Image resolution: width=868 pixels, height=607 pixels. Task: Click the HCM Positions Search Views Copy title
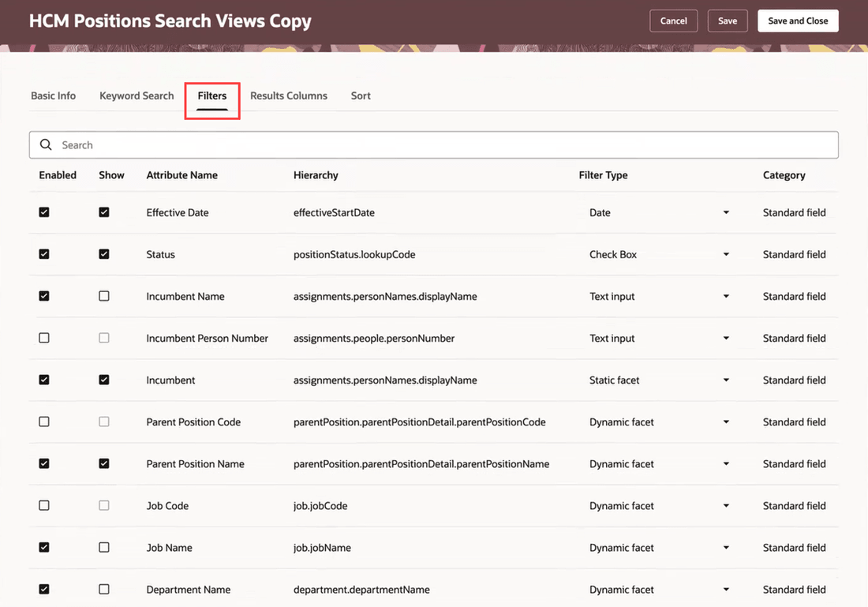(x=170, y=21)
